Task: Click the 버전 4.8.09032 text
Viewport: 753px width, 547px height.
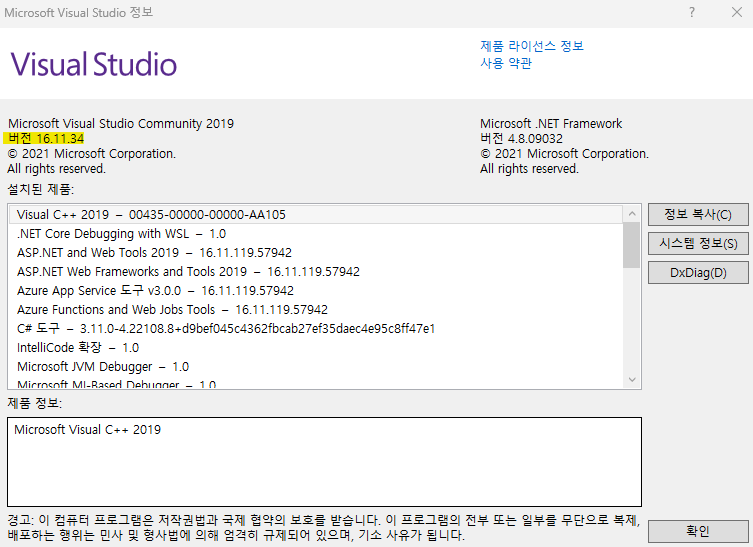Action: coord(521,139)
